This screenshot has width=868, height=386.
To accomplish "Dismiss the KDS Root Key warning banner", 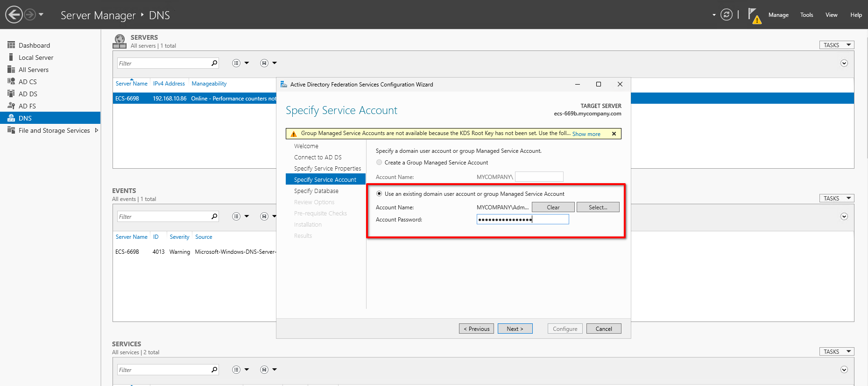I will tap(614, 134).
